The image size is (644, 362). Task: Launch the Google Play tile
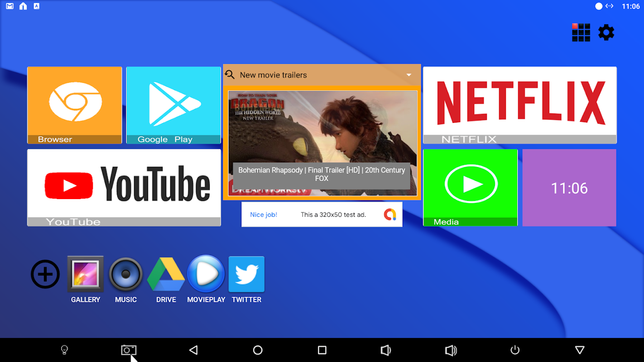(173, 105)
